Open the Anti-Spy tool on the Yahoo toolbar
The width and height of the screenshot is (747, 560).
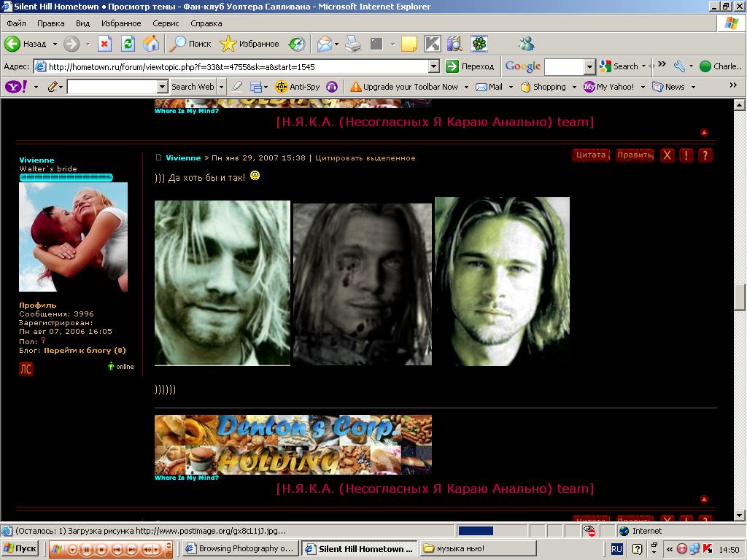coord(298,87)
